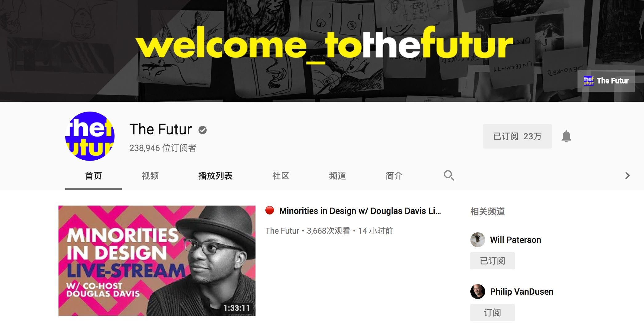Click the Will Paterson channel name
This screenshot has width=644, height=331.
pyautogui.click(x=515, y=240)
